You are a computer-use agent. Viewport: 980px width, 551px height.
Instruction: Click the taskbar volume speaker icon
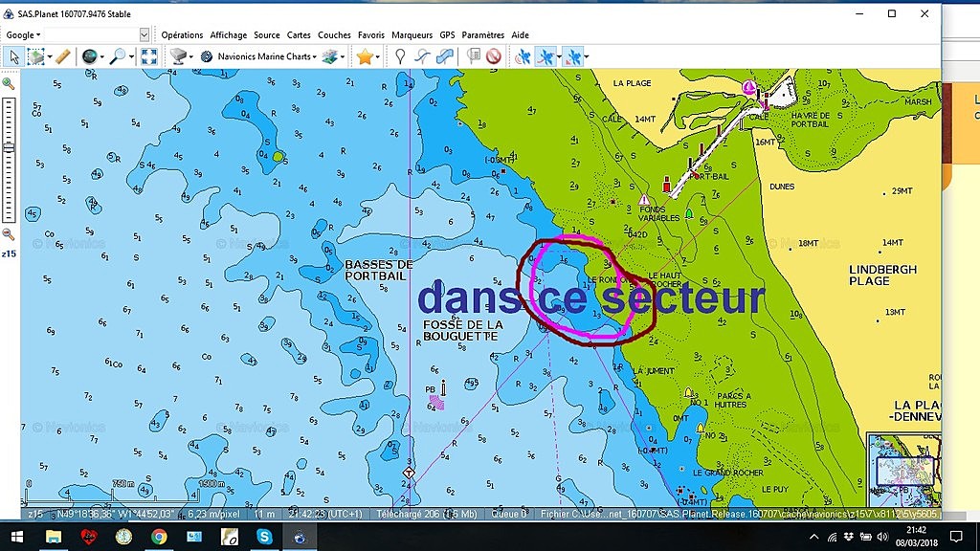pyautogui.click(x=882, y=537)
